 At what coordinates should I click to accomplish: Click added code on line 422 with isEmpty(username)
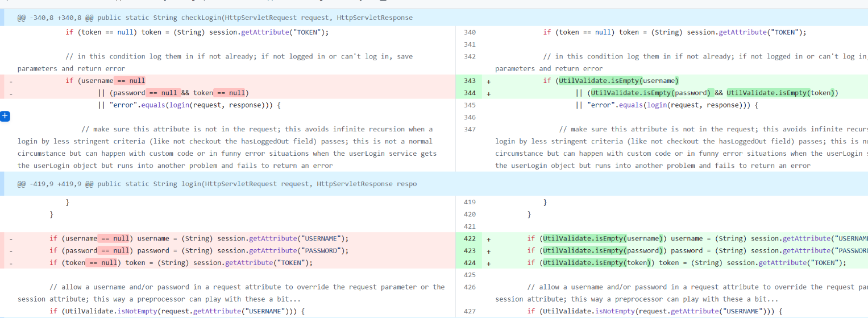tap(697, 238)
